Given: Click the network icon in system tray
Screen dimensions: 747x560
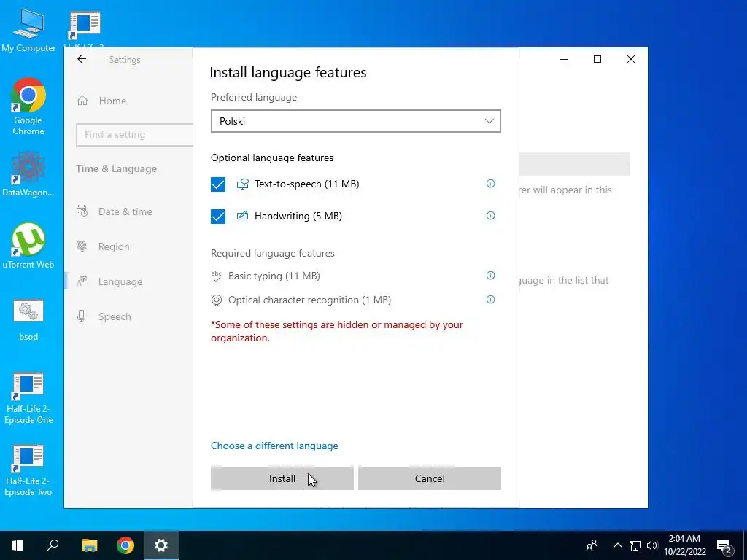Looking at the screenshot, I should (x=635, y=545).
